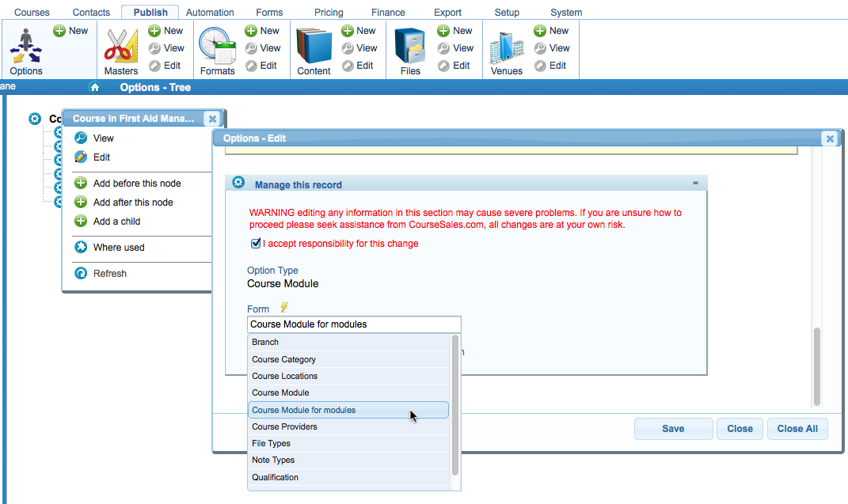Click the Close All button
Screen dimensions: 848x504
point(797,428)
